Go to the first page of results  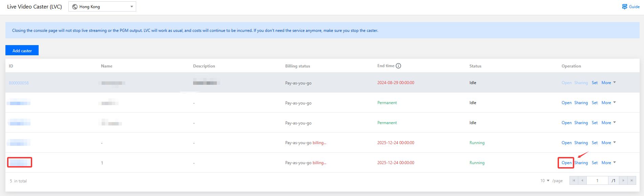(574, 181)
